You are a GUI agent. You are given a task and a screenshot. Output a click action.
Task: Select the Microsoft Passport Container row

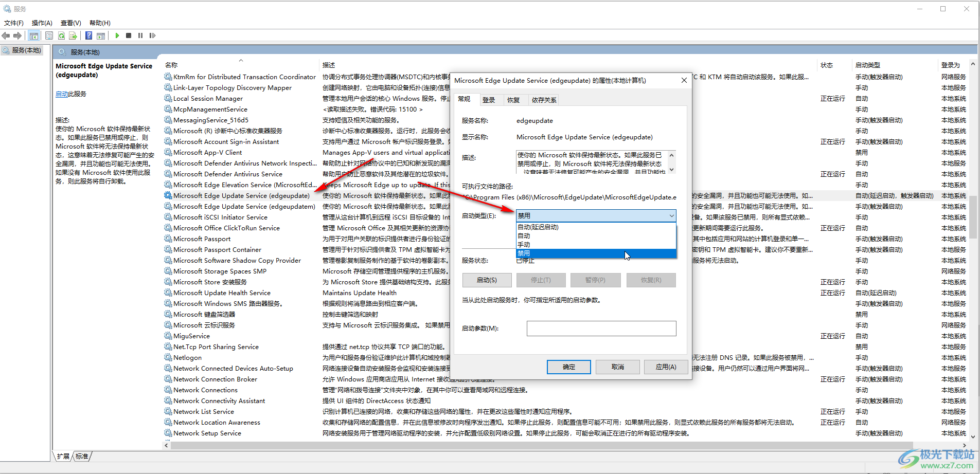pos(217,250)
